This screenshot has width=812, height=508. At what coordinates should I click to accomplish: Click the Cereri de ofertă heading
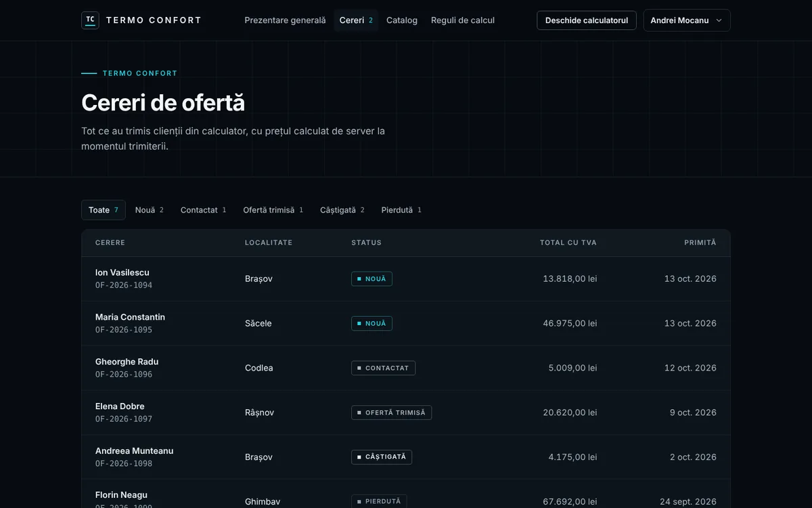[163, 103]
